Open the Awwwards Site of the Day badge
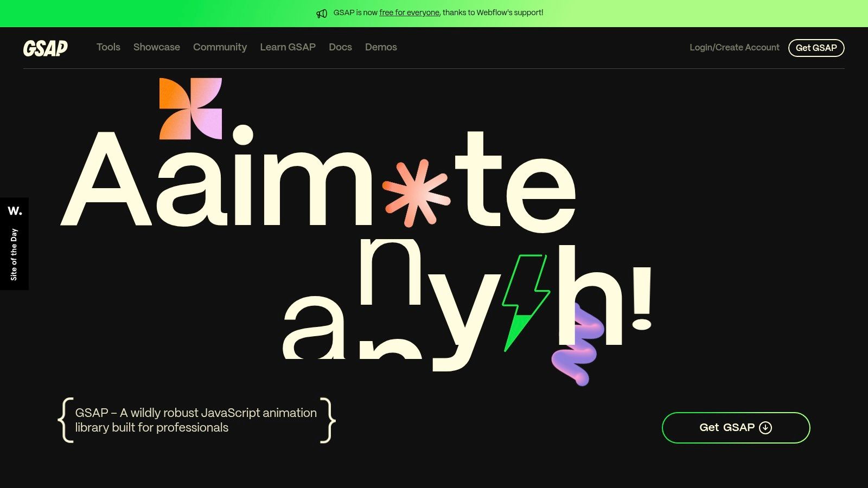868x488 pixels. click(14, 243)
